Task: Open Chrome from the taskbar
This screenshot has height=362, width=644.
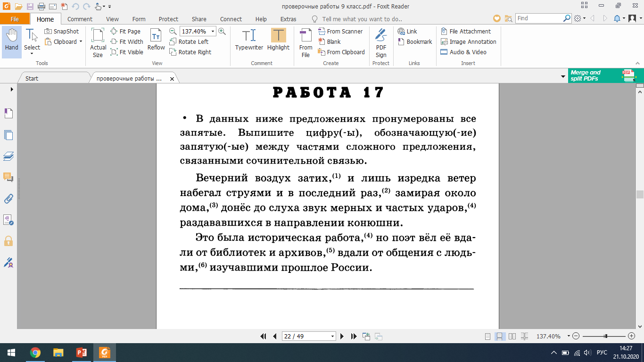Action: [x=35, y=352]
